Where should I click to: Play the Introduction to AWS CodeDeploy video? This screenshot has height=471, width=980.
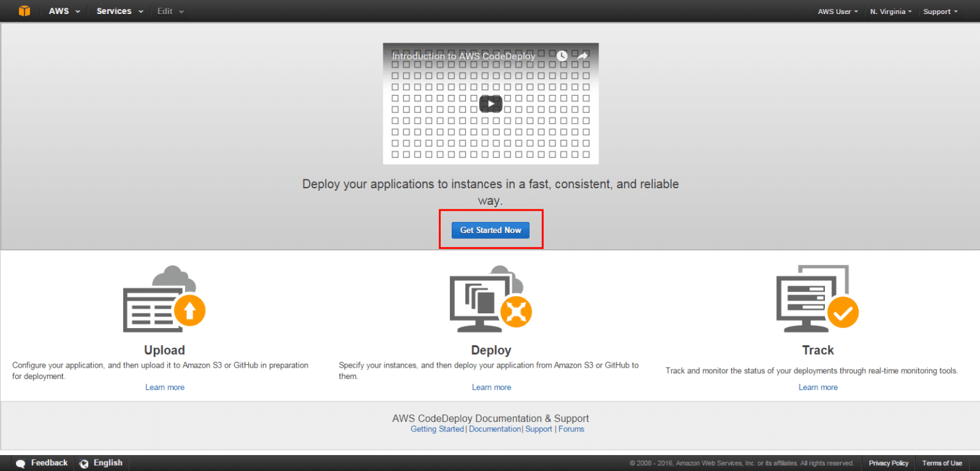click(x=490, y=103)
